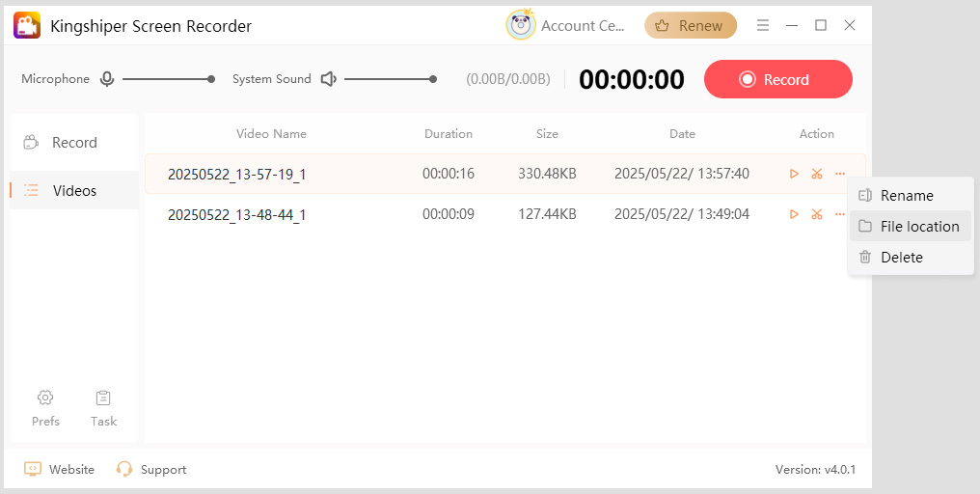The width and height of the screenshot is (980, 494).
Task: Trim video 20250522_13-48-44_1 with scissors
Action: [817, 214]
